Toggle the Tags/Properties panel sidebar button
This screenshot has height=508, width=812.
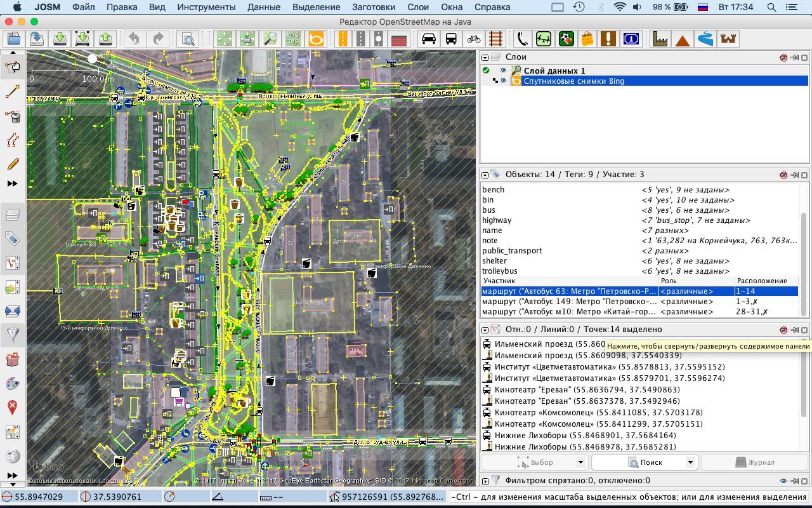tap(13, 239)
